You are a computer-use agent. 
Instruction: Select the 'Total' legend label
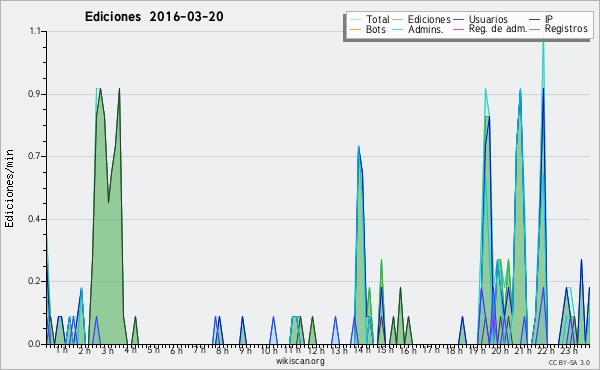coord(378,19)
